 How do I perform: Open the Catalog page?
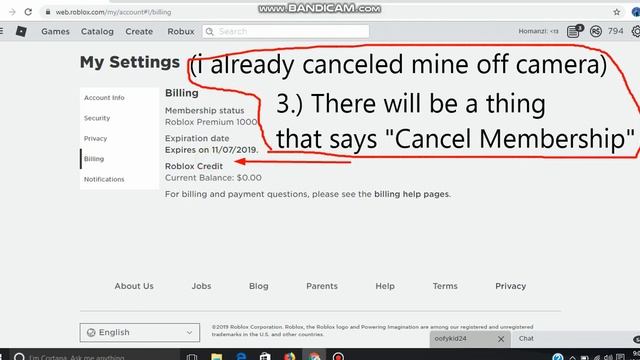click(97, 31)
